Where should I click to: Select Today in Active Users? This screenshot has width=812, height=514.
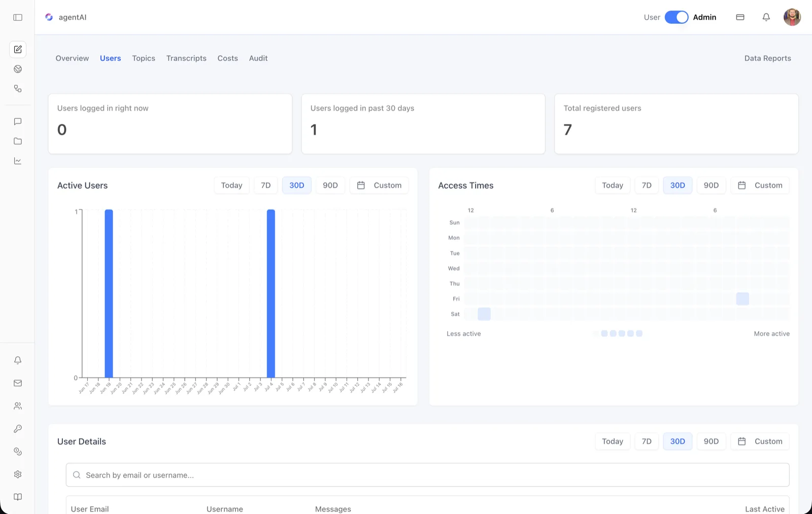coord(232,186)
